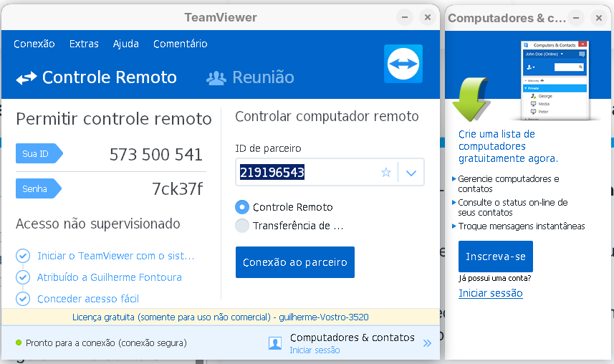Click the Computadores & contatos user icon
This screenshot has height=364, width=614.
275,343
